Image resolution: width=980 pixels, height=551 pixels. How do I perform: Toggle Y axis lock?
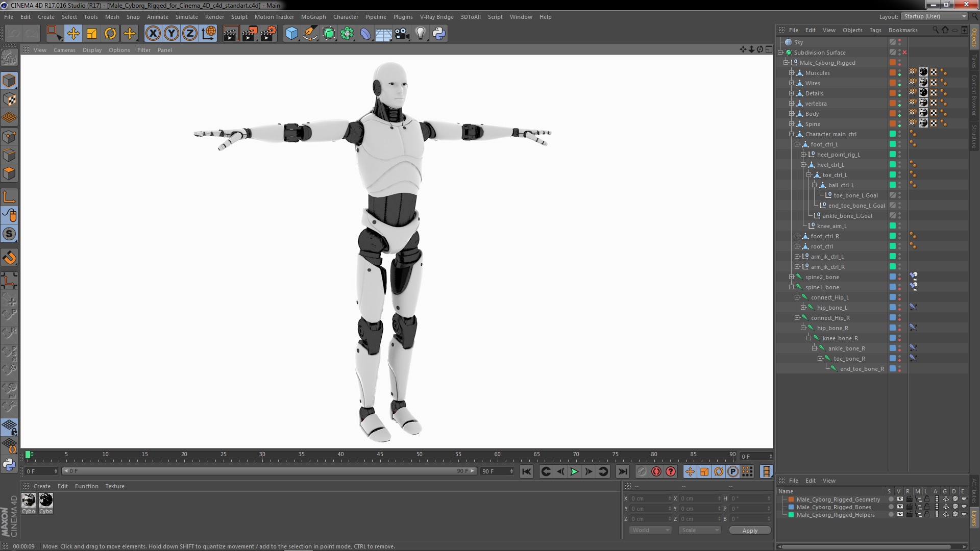pos(171,34)
